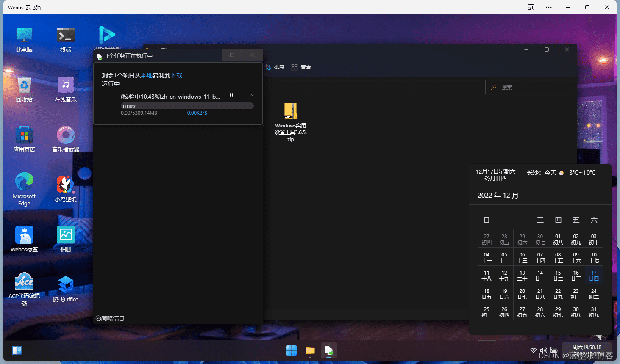Select December 31 in calendar

[x=594, y=312]
